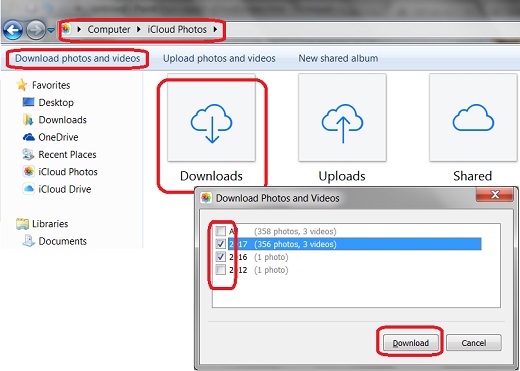Click Upload photos and videos command
520x371 pixels.
219,58
